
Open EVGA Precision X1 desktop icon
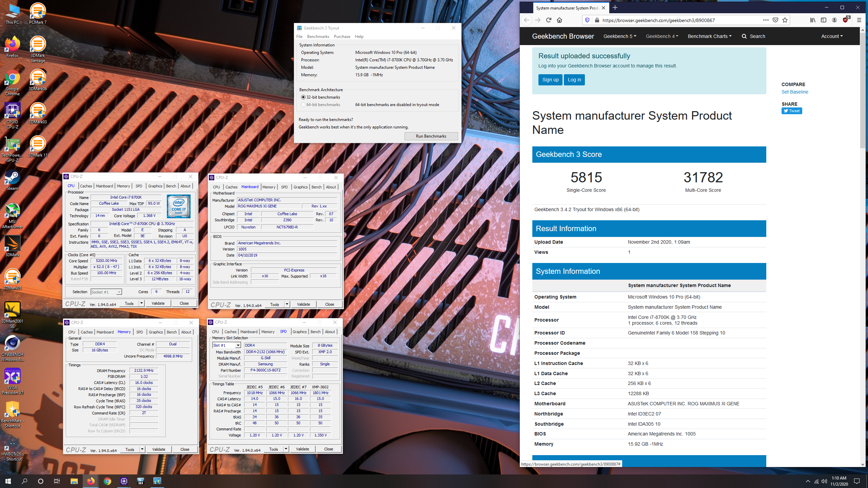[12, 381]
